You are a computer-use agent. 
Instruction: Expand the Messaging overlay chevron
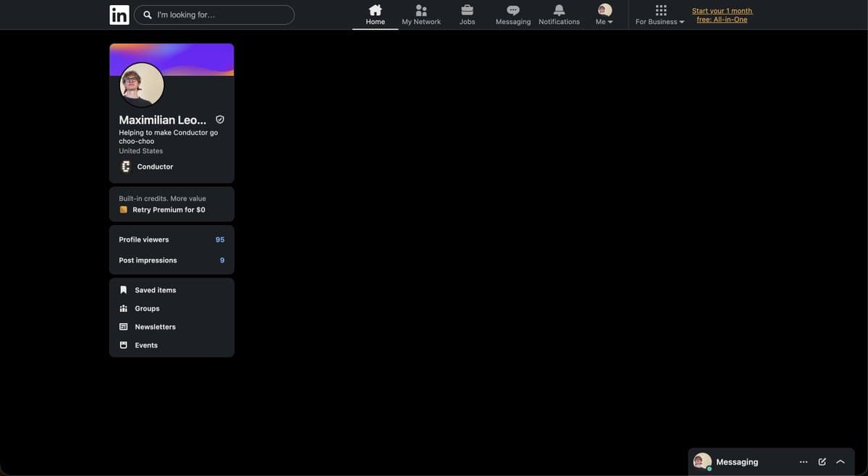[840, 462]
